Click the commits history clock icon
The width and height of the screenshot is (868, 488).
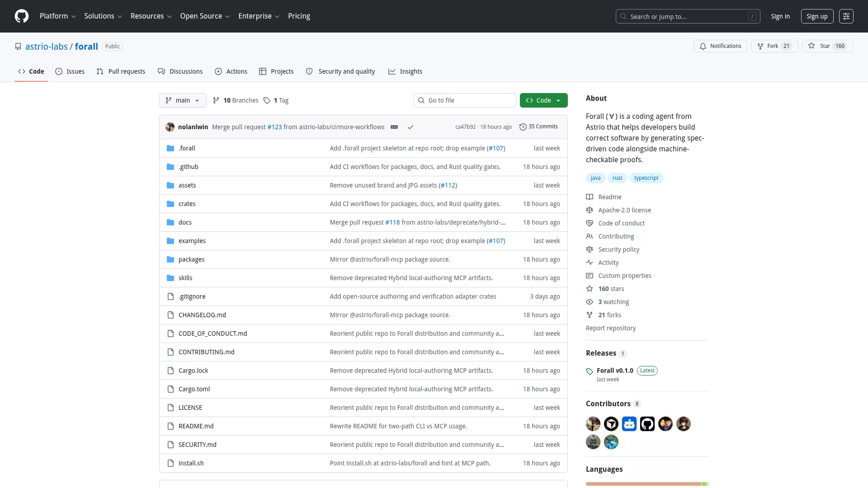[x=523, y=127]
